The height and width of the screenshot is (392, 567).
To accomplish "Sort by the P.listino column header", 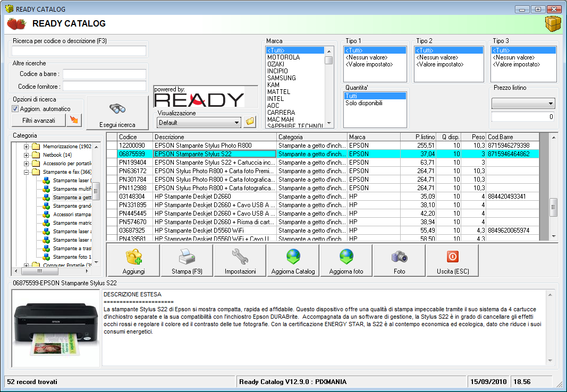I will tap(418, 137).
